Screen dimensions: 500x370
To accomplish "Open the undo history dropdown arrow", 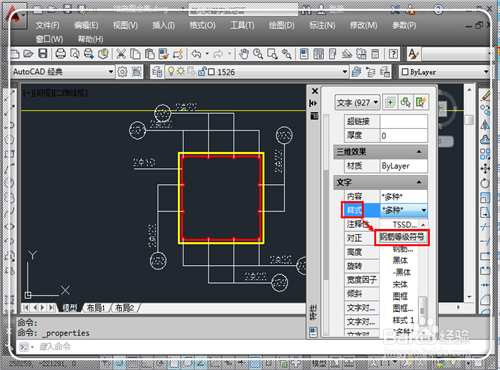I will 207,53.
